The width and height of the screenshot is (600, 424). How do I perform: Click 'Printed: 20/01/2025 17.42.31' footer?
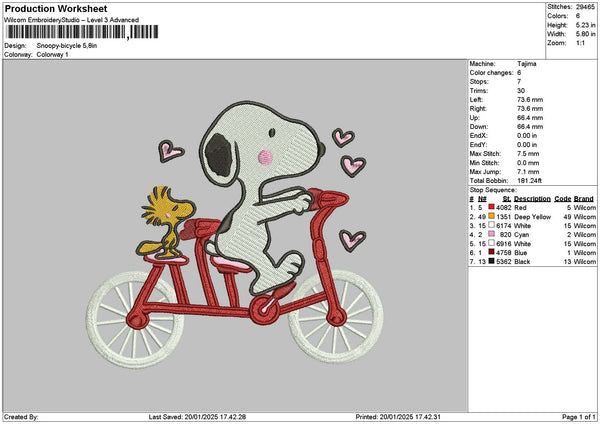(398, 417)
